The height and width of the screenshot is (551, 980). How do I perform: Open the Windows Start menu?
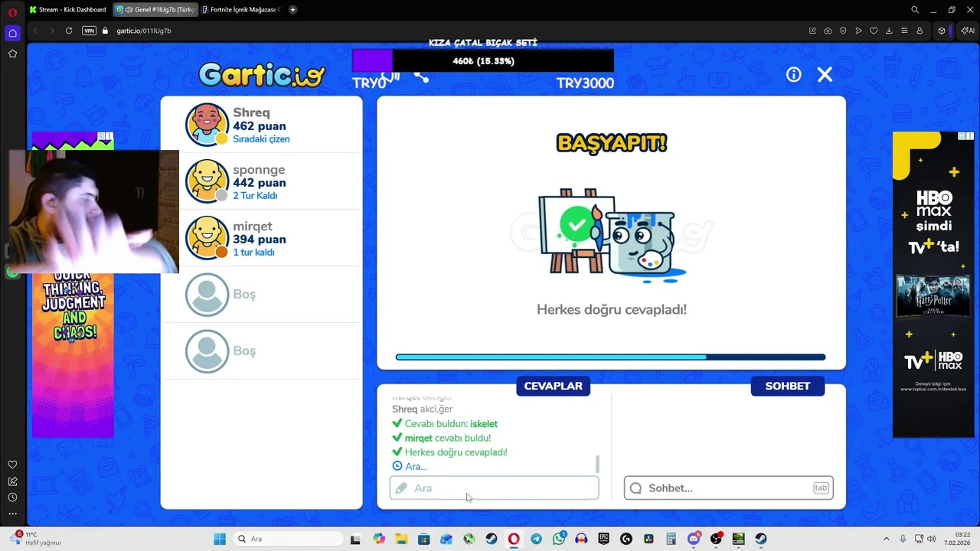pyautogui.click(x=220, y=539)
